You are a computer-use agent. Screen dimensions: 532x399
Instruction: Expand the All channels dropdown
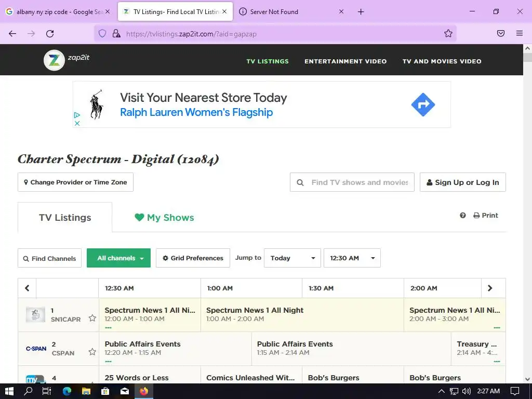[x=119, y=258]
